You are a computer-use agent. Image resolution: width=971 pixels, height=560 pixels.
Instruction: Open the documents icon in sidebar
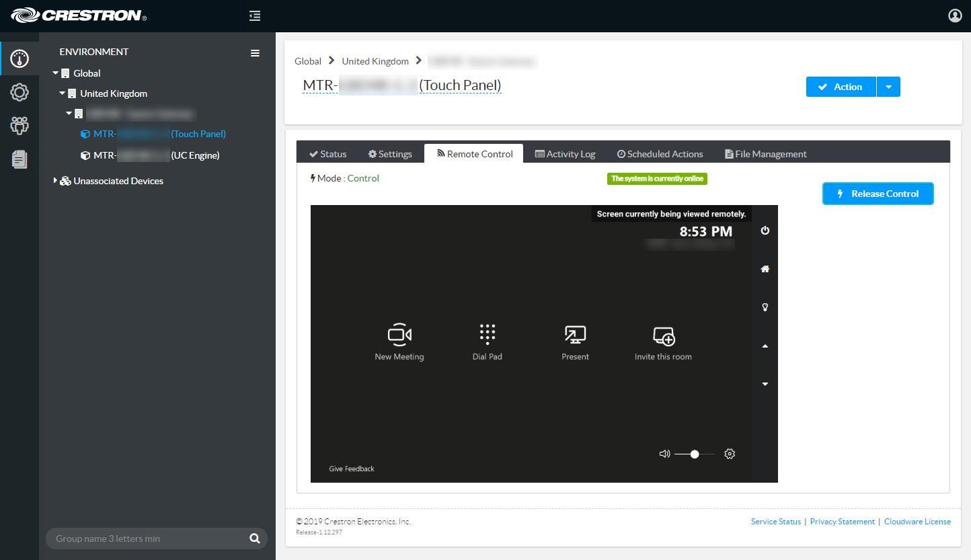(x=20, y=159)
